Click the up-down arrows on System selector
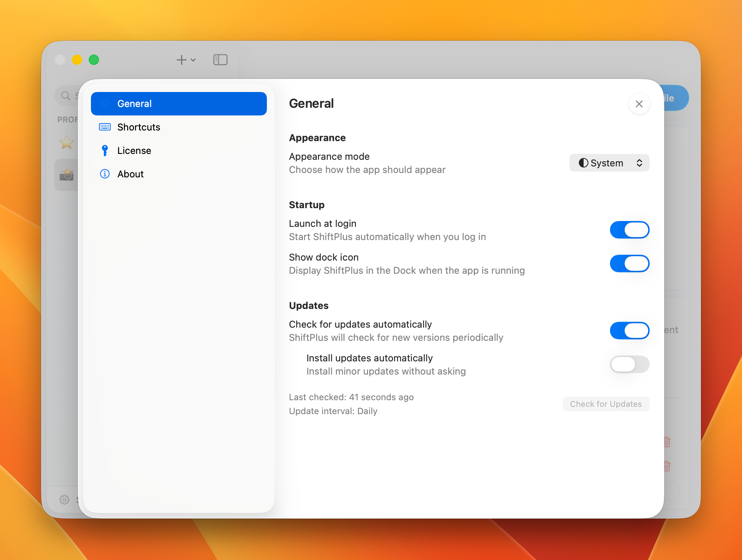 pyautogui.click(x=639, y=163)
